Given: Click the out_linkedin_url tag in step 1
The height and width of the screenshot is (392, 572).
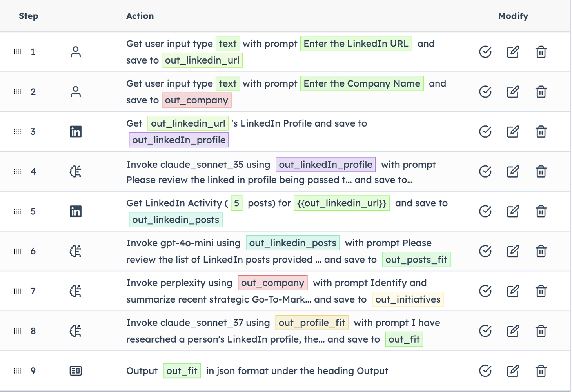Looking at the screenshot, I should [202, 60].
